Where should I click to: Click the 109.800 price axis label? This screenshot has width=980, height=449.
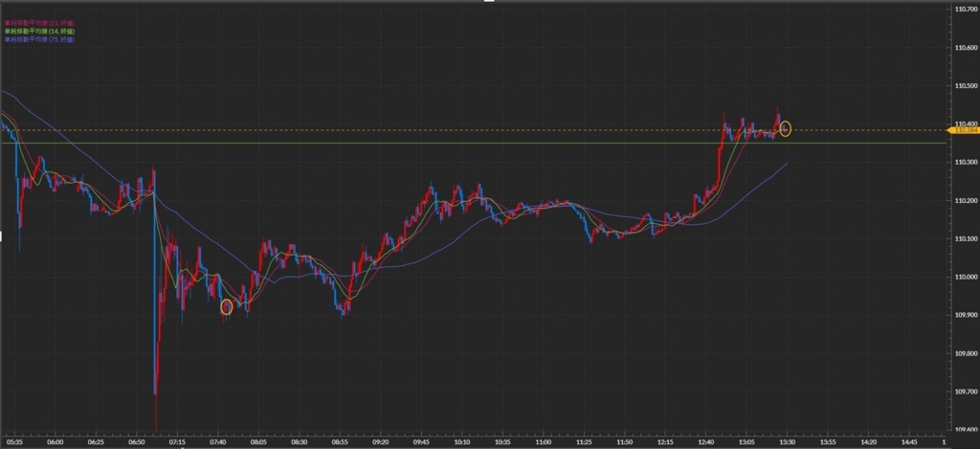click(x=966, y=352)
